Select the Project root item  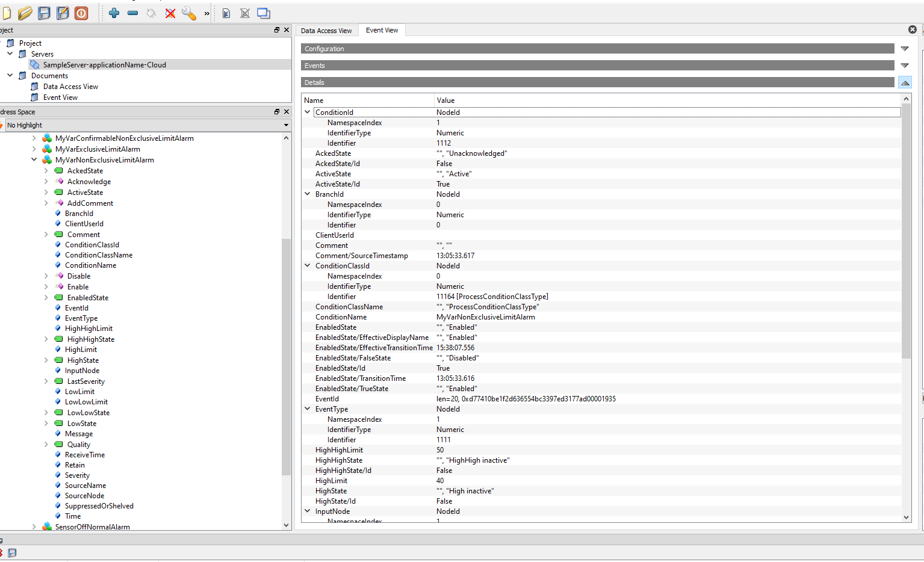(x=30, y=43)
